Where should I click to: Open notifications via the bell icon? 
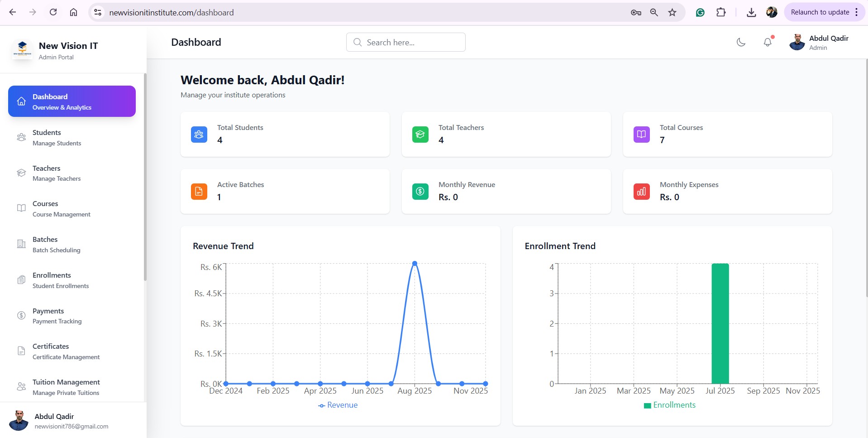point(768,42)
